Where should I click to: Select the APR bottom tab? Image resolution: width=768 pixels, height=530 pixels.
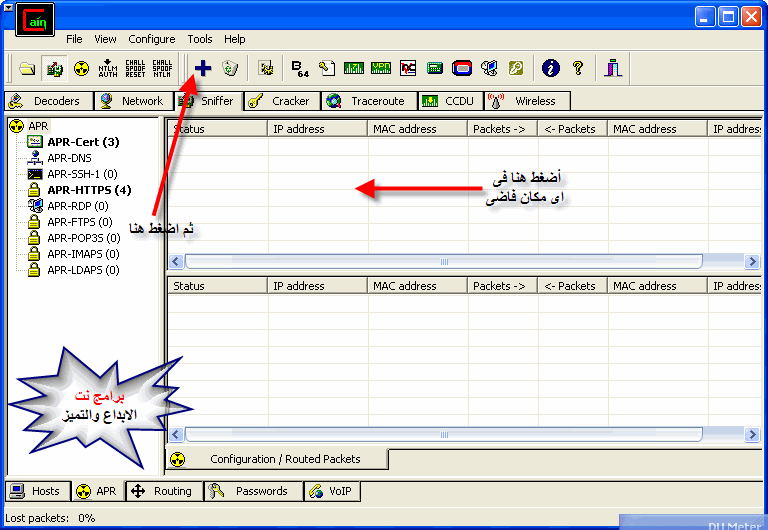click(x=97, y=491)
